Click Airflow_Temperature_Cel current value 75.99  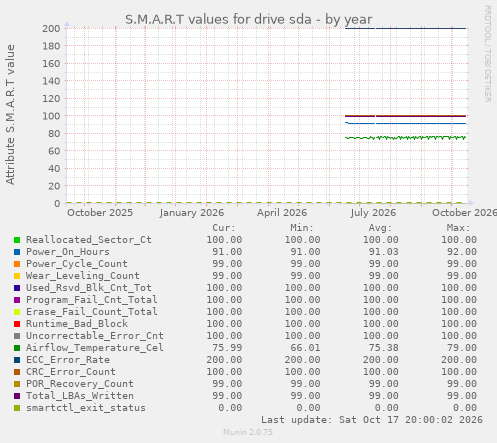(227, 348)
